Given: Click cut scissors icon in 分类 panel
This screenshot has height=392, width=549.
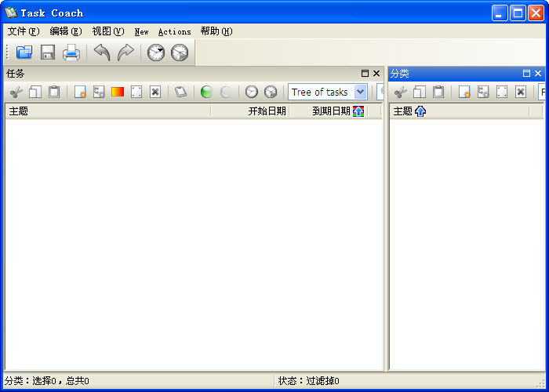Looking at the screenshot, I should 401,92.
